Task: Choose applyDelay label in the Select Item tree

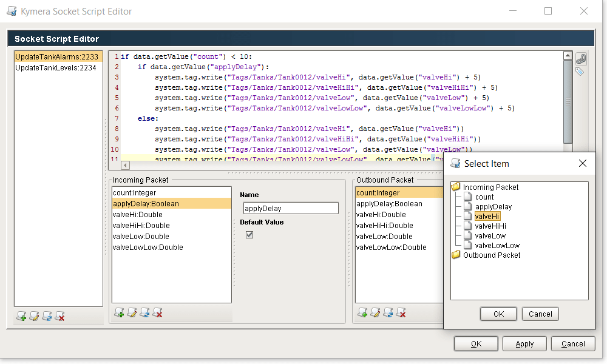Action: 493,206
